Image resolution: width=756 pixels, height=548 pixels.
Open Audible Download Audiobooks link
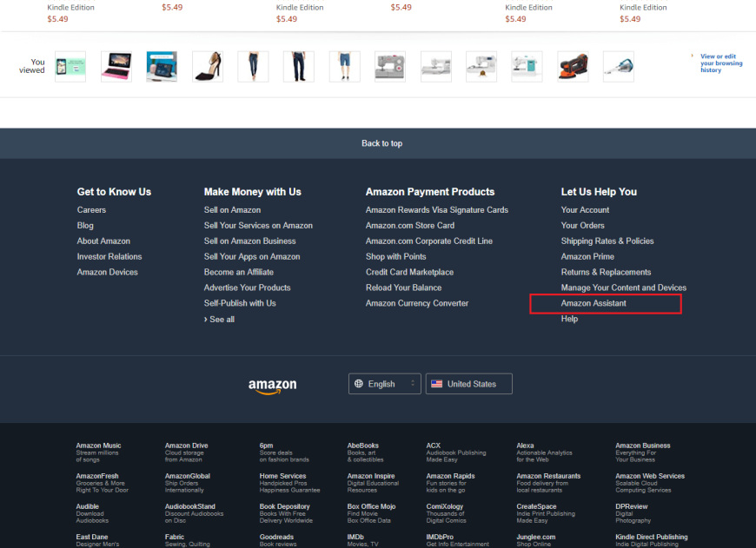[x=92, y=513]
